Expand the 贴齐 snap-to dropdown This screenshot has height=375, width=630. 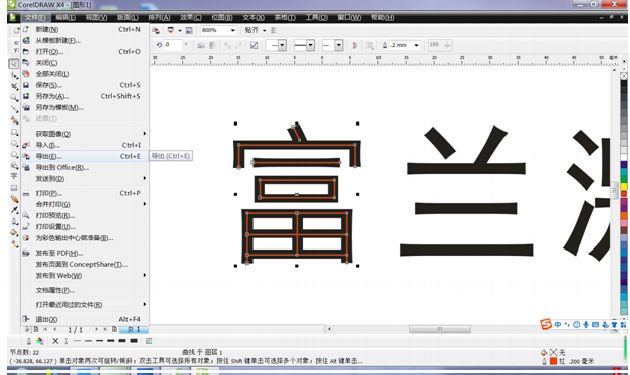point(264,30)
